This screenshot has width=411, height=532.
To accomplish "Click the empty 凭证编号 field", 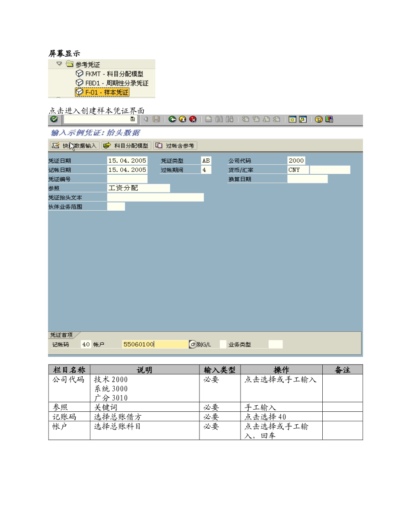I will 127,179.
